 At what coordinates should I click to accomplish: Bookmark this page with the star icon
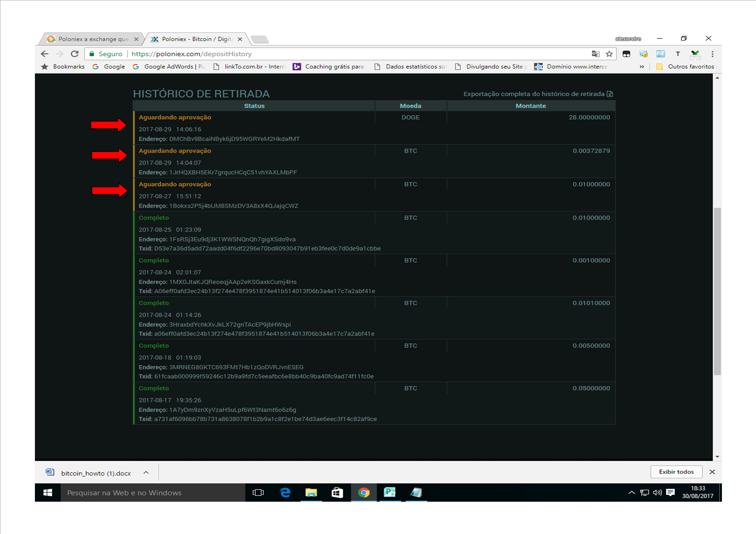click(609, 54)
